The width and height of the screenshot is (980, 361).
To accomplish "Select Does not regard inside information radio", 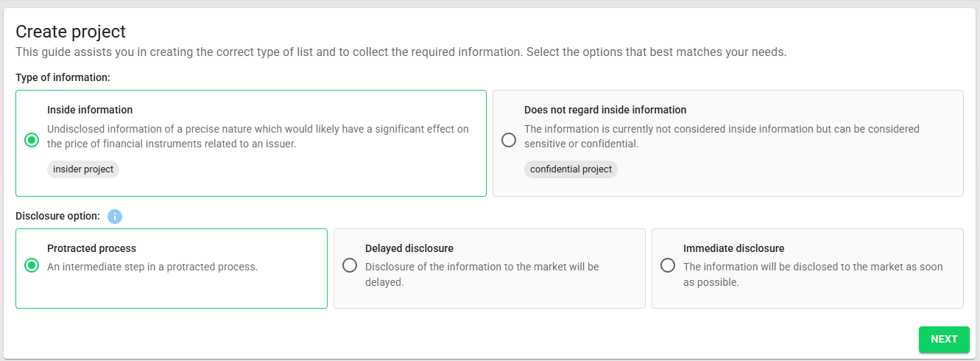I will click(x=509, y=140).
